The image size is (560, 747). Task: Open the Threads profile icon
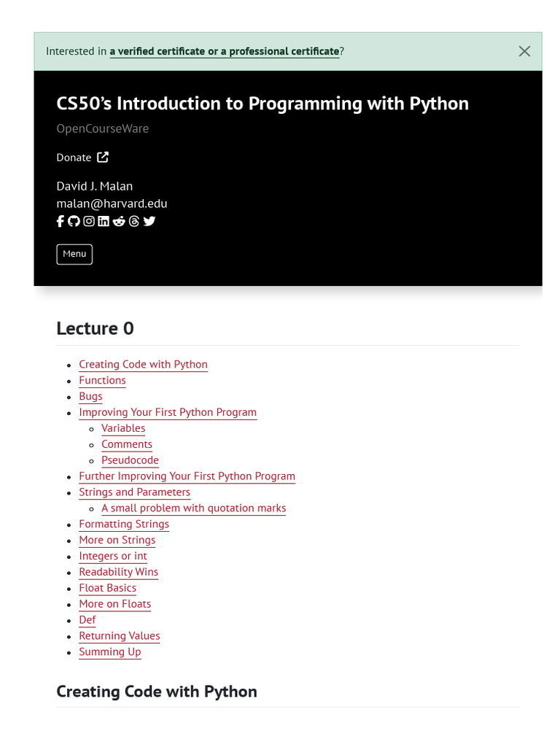pos(134,221)
